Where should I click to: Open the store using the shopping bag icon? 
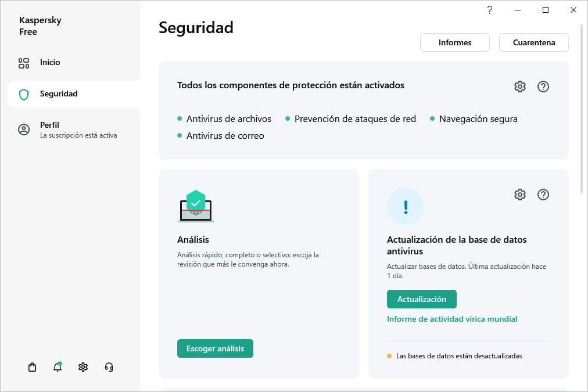point(31,366)
